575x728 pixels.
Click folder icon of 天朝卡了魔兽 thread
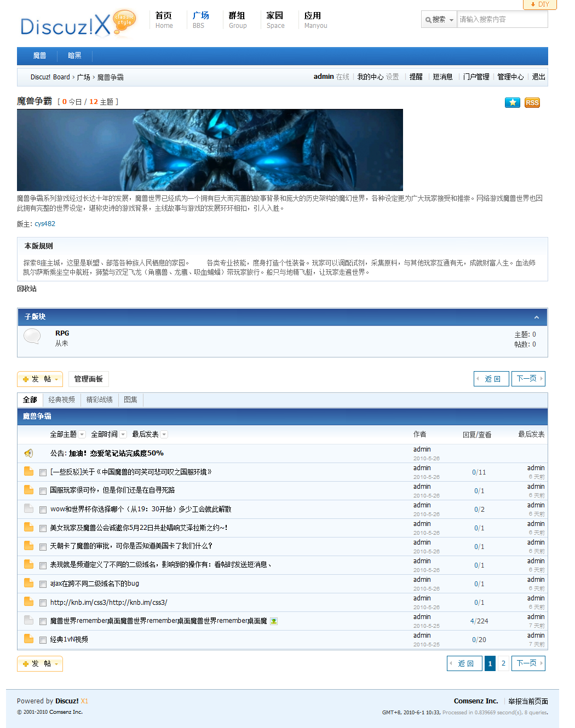pyautogui.click(x=29, y=546)
